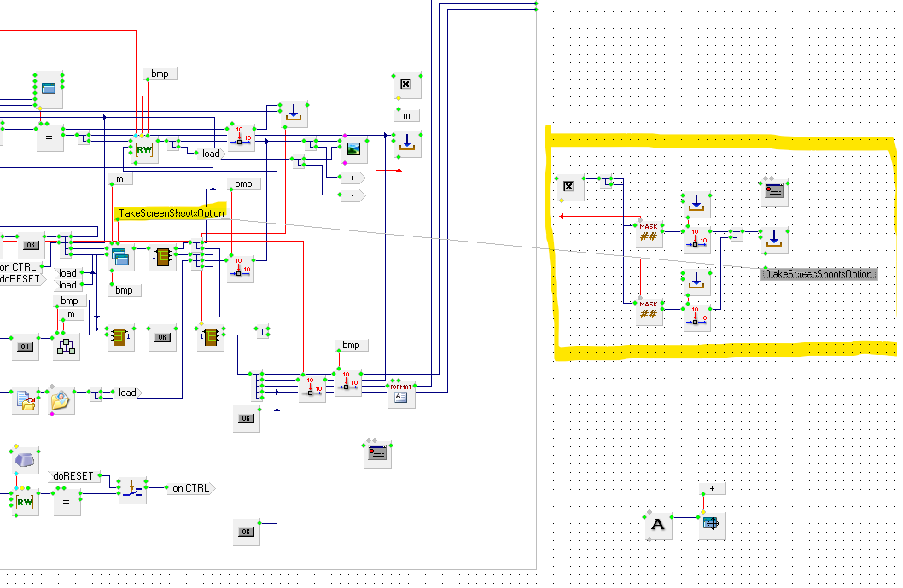Image resolution: width=903 pixels, height=588 pixels.
Task: Select the stacked double-window block
Action: [x=118, y=255]
